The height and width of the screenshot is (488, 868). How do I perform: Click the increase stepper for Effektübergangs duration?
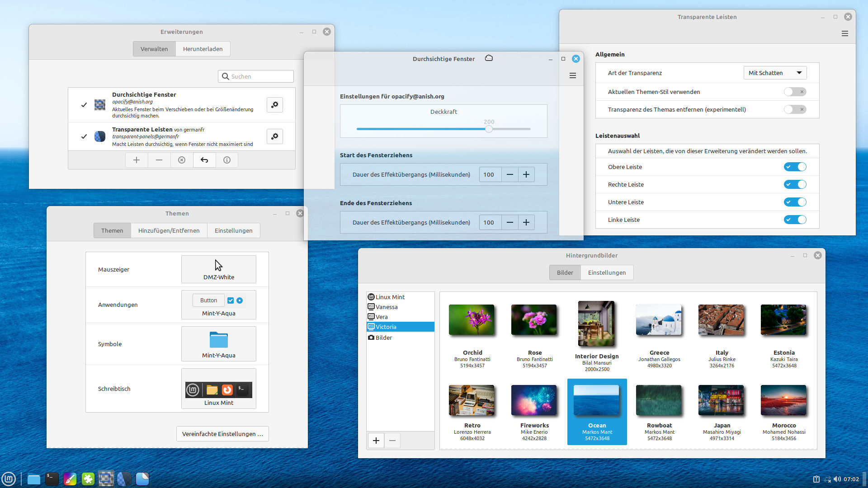pos(526,174)
